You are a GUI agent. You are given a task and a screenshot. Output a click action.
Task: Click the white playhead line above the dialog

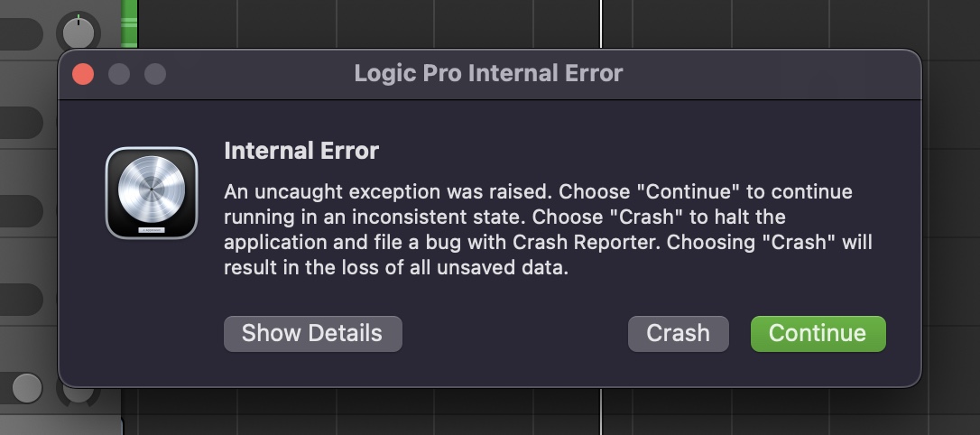point(601,23)
